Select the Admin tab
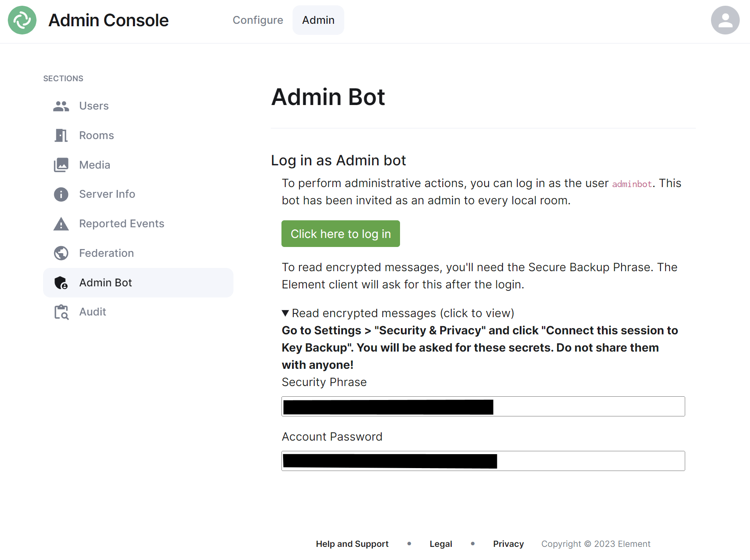 318,20
